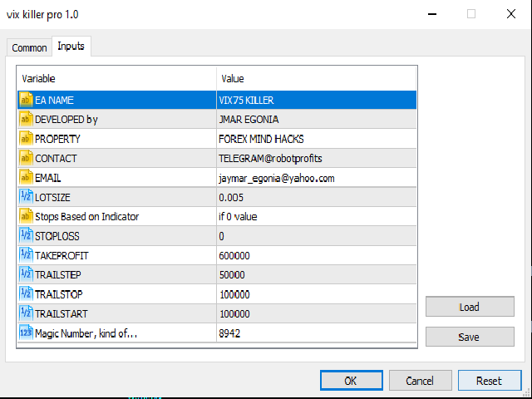
Task: Click the string icon beside DEVELOPED by
Action: [x=26, y=120]
